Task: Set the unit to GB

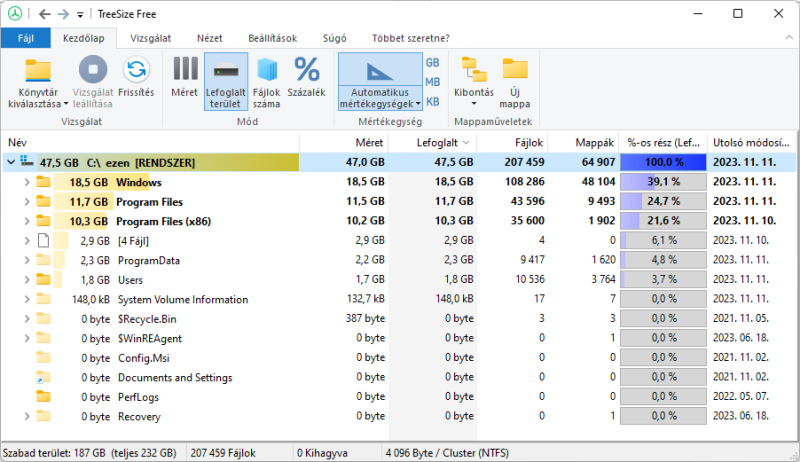Action: click(x=432, y=63)
